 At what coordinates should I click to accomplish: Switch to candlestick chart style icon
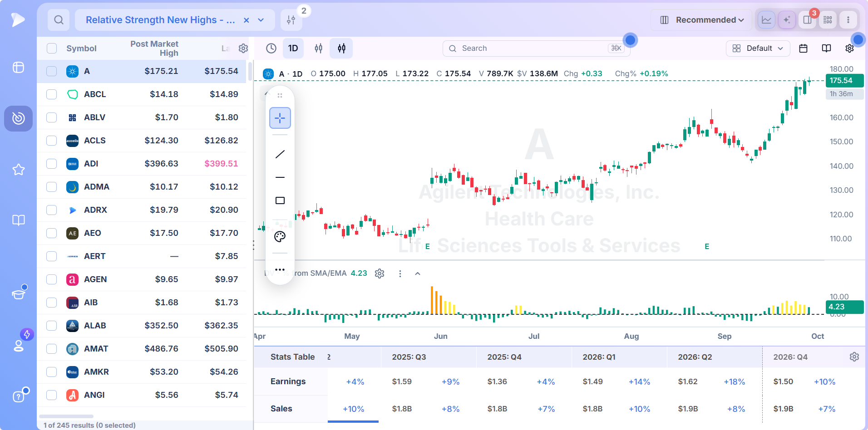click(342, 49)
